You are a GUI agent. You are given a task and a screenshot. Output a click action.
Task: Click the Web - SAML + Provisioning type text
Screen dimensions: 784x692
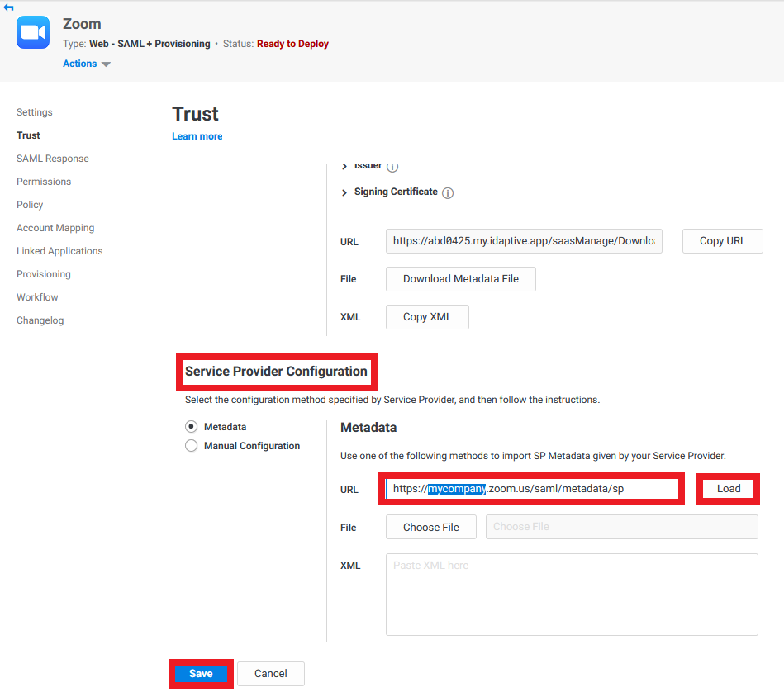[150, 44]
